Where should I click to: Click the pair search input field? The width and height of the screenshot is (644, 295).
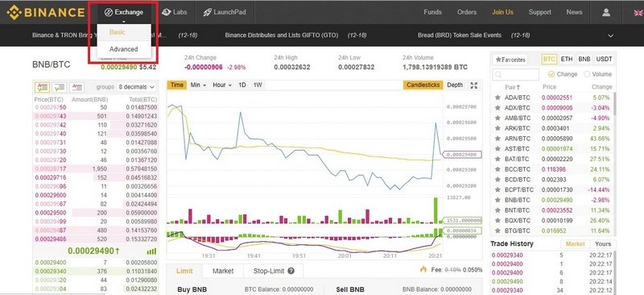516,74
